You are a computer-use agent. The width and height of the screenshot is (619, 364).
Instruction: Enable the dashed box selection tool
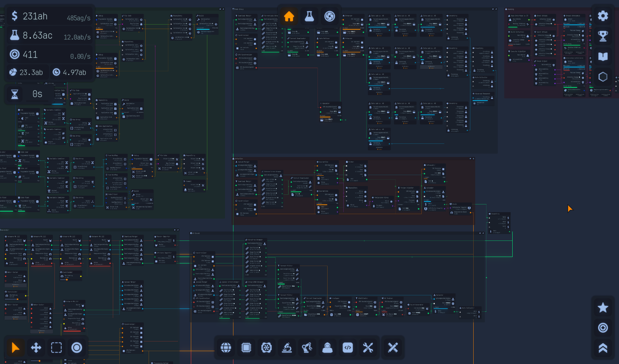(56, 348)
